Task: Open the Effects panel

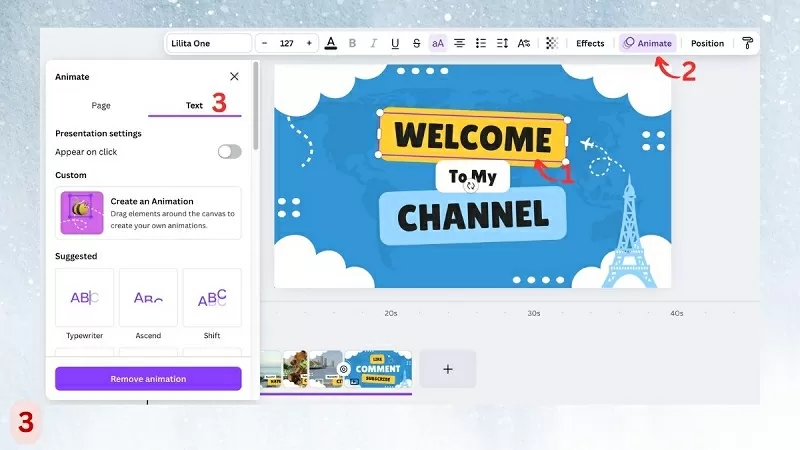Action: pyautogui.click(x=590, y=43)
